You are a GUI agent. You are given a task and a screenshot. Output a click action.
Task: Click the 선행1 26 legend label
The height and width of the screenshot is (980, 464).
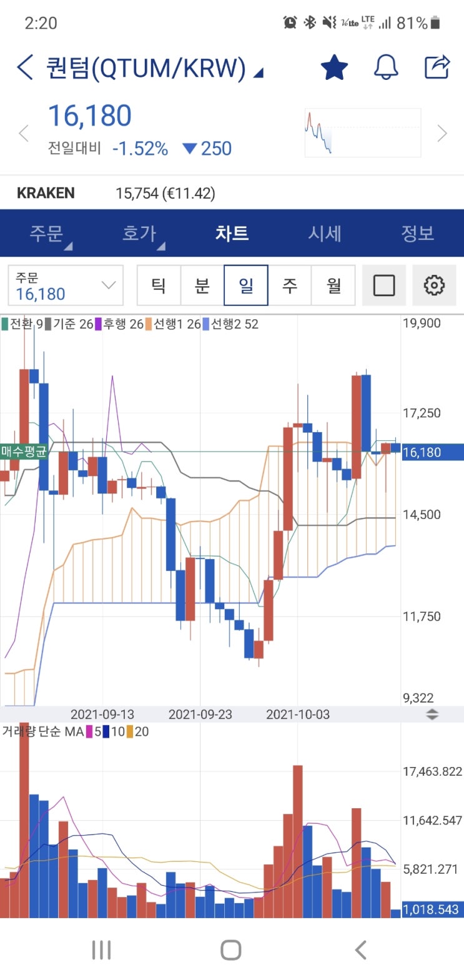point(177,324)
